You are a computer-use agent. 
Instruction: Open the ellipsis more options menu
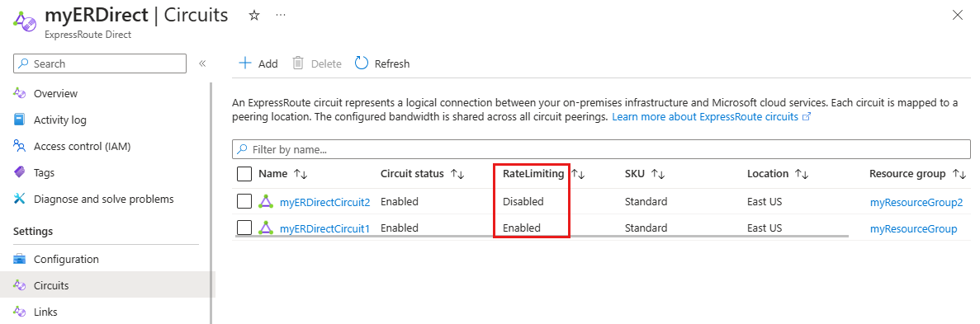pyautogui.click(x=281, y=14)
